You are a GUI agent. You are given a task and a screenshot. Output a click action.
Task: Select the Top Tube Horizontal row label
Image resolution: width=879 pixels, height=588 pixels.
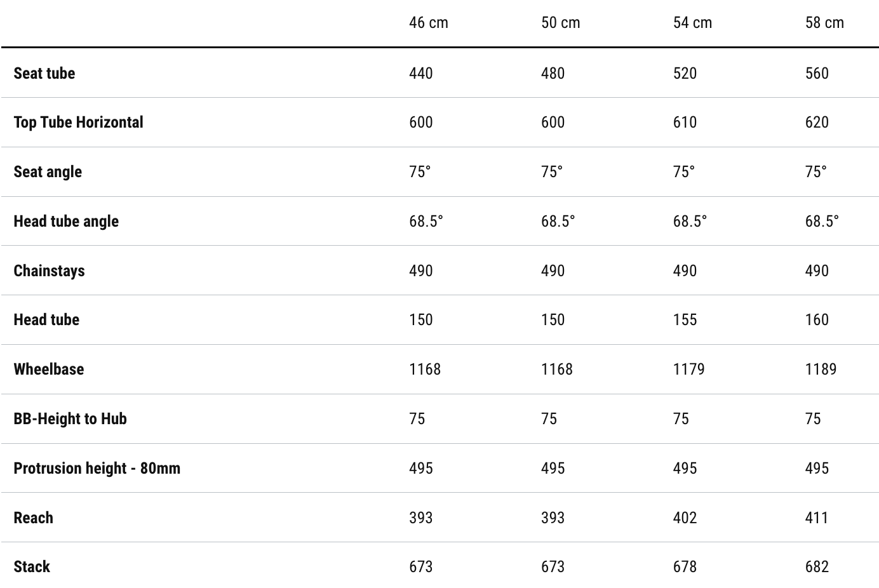[x=78, y=122]
